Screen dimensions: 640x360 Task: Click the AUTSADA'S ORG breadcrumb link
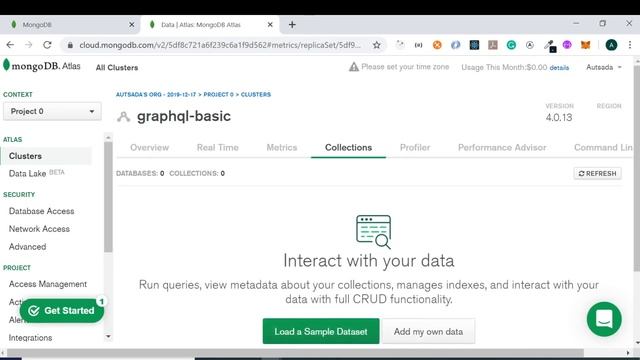(x=156, y=94)
